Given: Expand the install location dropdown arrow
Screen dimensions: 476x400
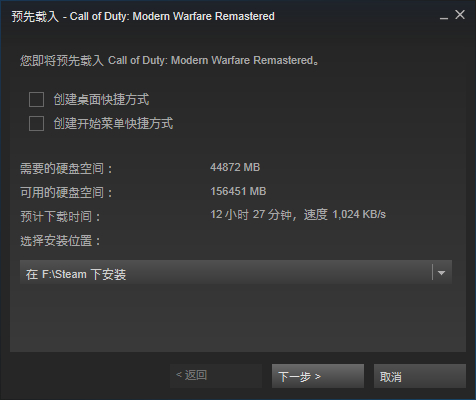Looking at the screenshot, I should (441, 273).
